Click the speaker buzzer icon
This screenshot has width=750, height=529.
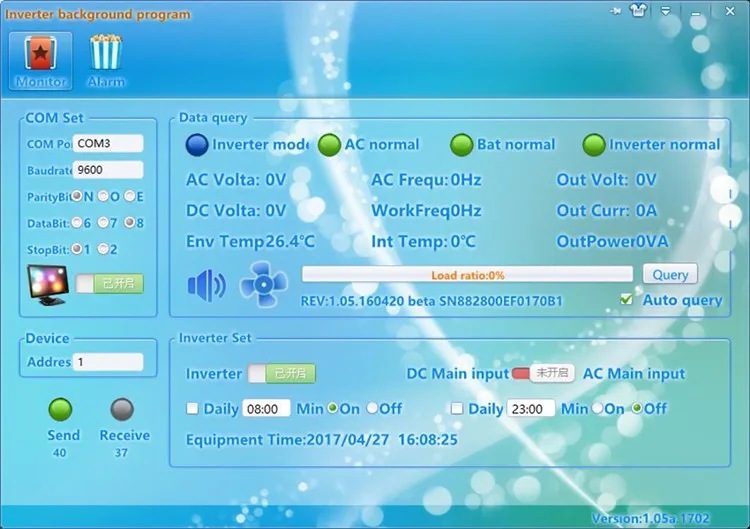pyautogui.click(x=207, y=286)
